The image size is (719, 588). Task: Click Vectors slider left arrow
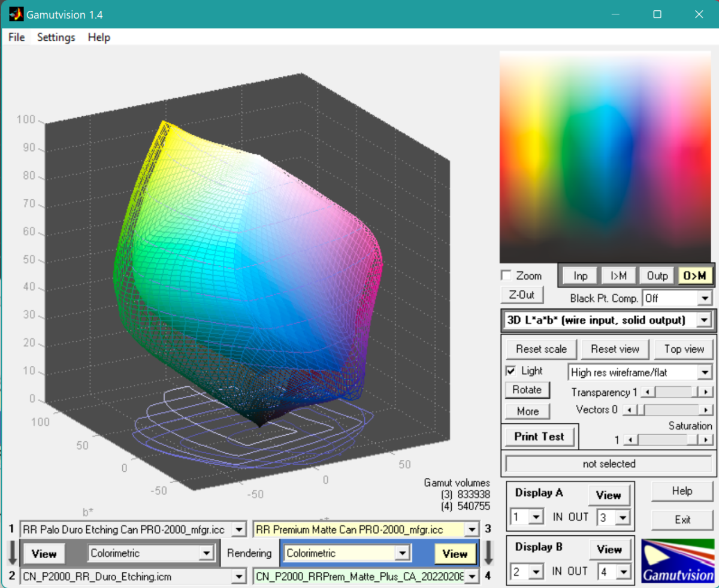click(629, 410)
